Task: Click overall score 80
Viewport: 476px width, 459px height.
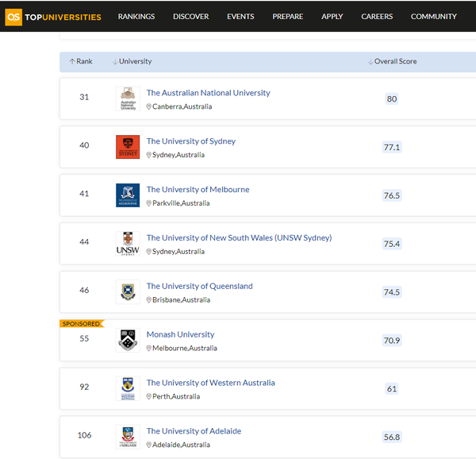Action: (x=392, y=99)
